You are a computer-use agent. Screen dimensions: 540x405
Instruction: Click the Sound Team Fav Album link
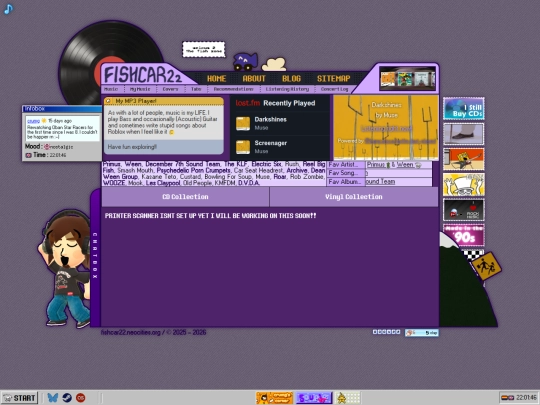[380, 181]
